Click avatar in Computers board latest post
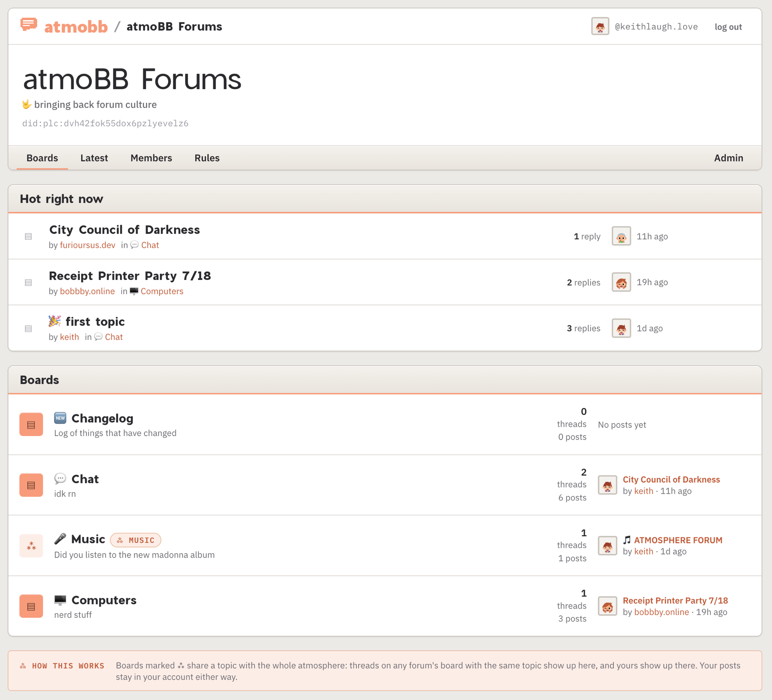 click(607, 606)
